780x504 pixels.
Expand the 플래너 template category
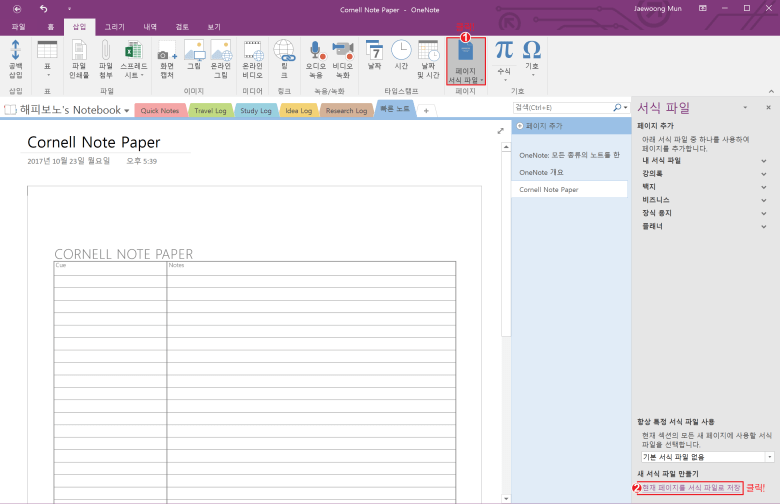click(x=764, y=226)
